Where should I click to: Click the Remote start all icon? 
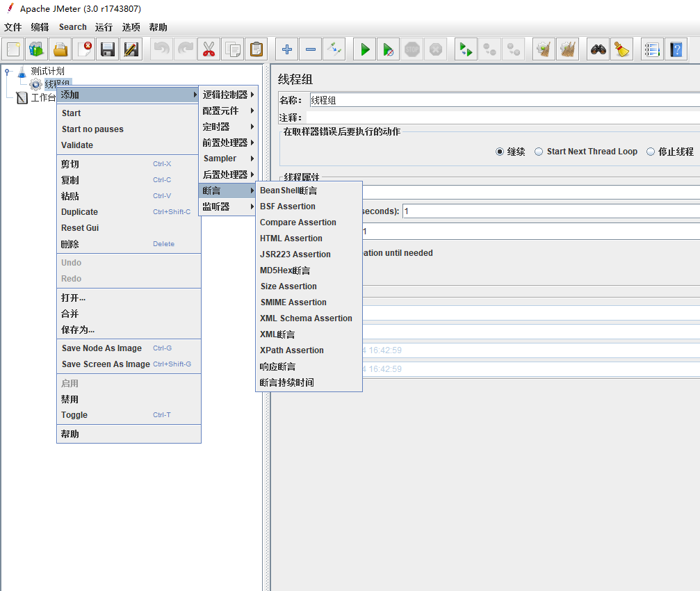coord(466,49)
